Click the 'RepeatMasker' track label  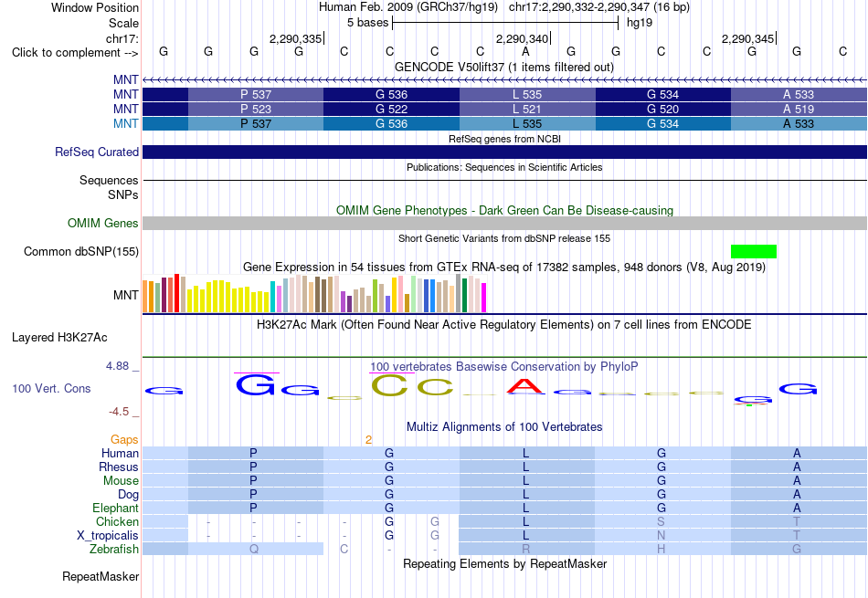[x=101, y=576]
